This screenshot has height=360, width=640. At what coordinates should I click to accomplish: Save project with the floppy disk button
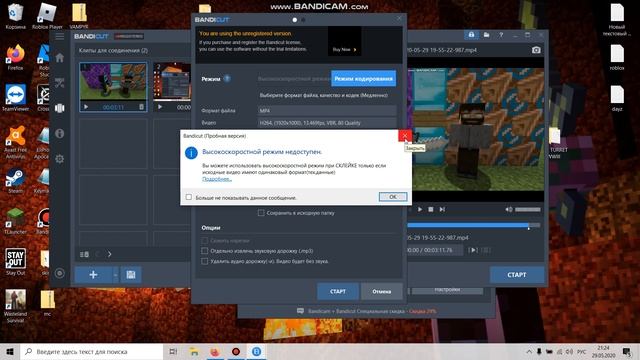131,275
